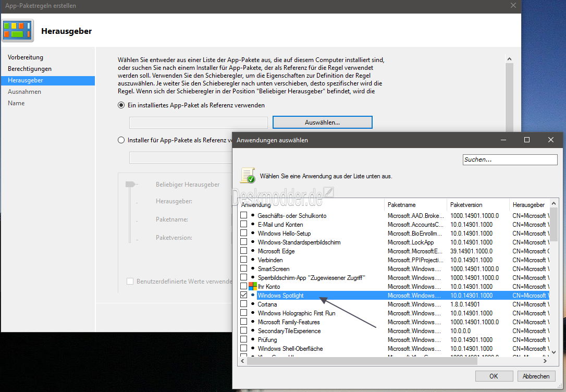Click the Ihr Konto colorful app icon

click(x=253, y=287)
